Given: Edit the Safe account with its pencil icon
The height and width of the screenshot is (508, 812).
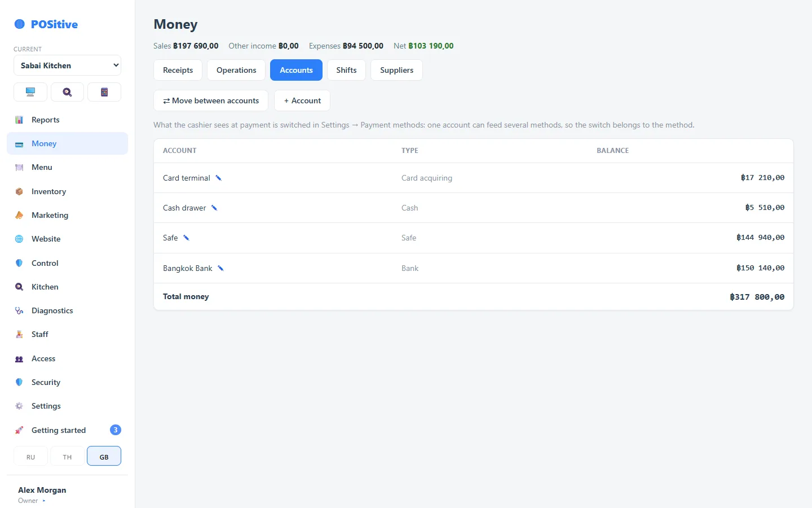Looking at the screenshot, I should click(186, 238).
